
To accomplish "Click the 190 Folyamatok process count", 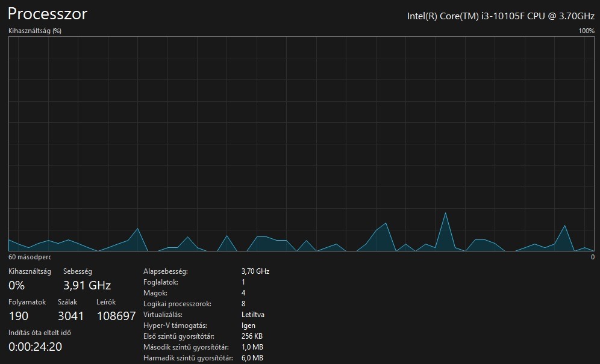I will [18, 316].
